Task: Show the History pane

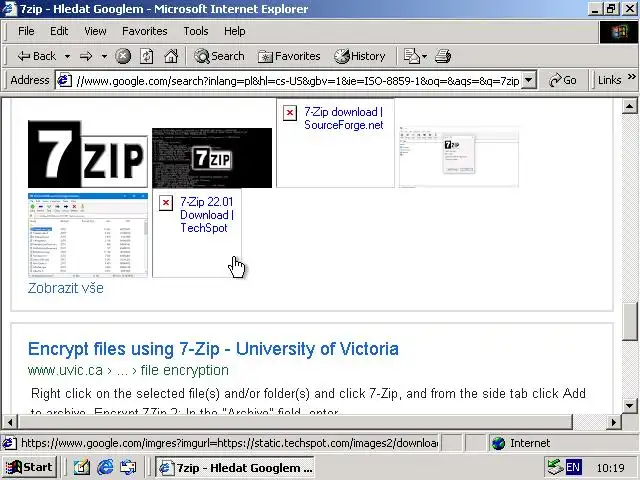Action: click(360, 56)
